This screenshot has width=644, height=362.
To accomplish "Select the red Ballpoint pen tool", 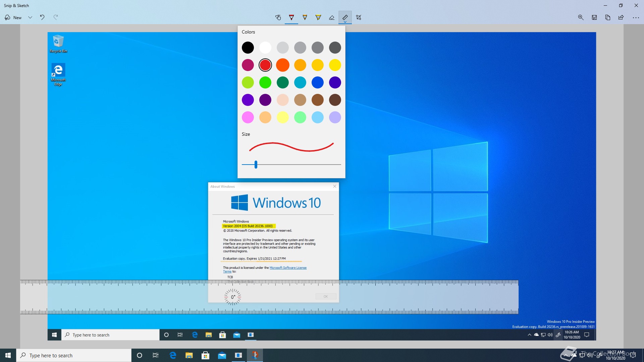I will coord(291,17).
